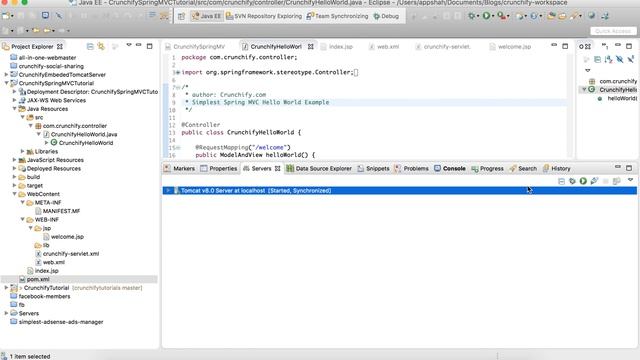The image size is (640, 360).
Task: Switch to SVN Repository Exploring perspective
Action: 264,16
